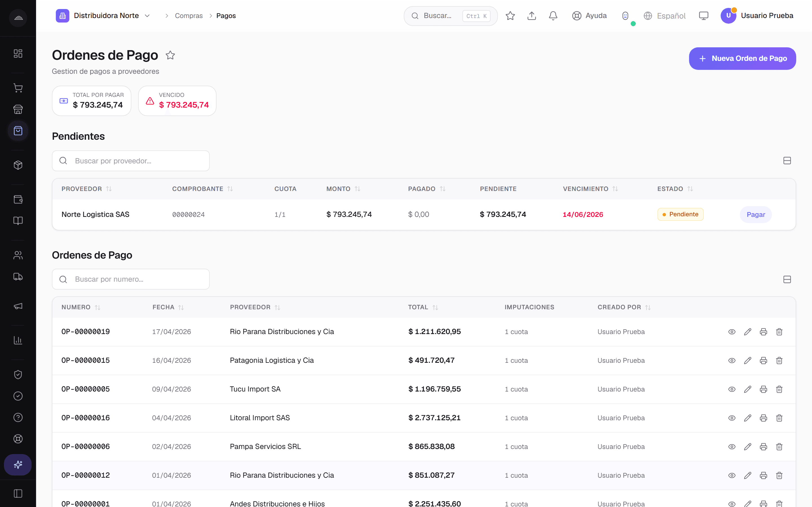Open the reports bar chart sidebar icon
Screen dimensions: 812x507
18,340
